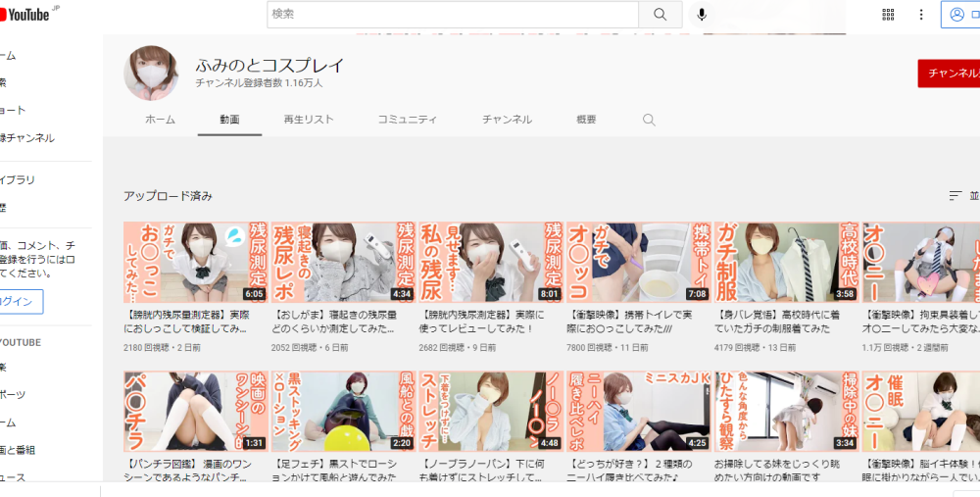Click the magnifier search button
Screen dimensions: 980x497
(x=660, y=15)
